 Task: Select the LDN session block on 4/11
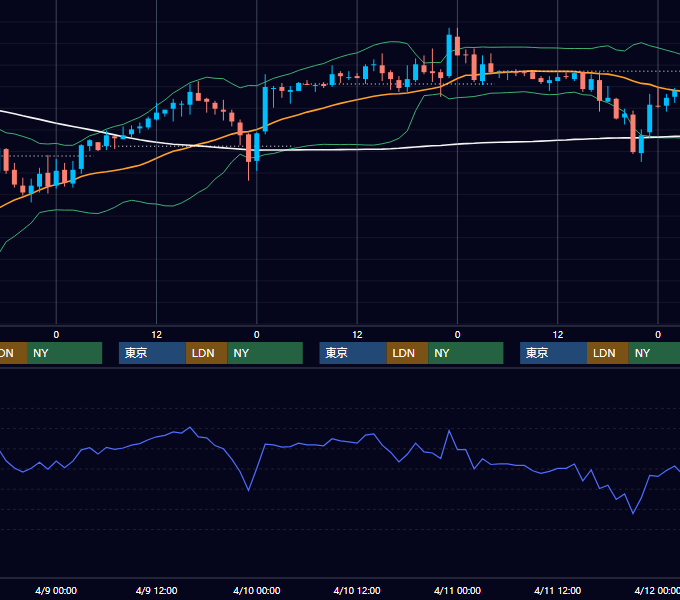coord(608,353)
